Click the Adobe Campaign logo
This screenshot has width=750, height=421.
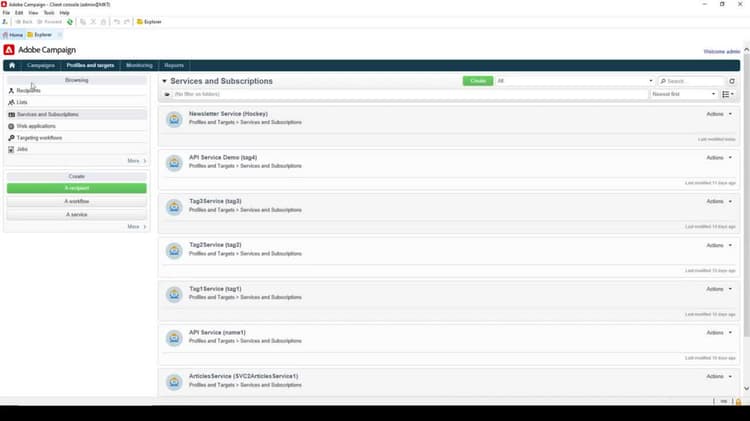click(x=9, y=50)
